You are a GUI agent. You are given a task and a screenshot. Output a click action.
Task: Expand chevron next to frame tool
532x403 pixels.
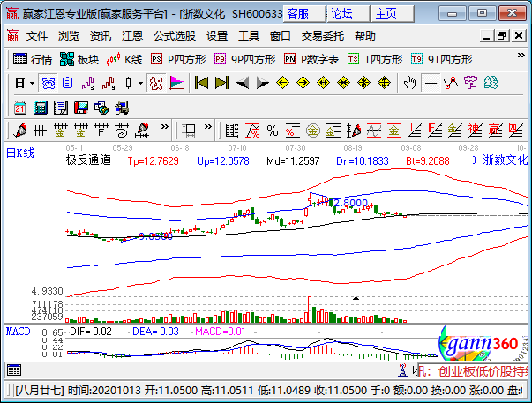[208, 127]
